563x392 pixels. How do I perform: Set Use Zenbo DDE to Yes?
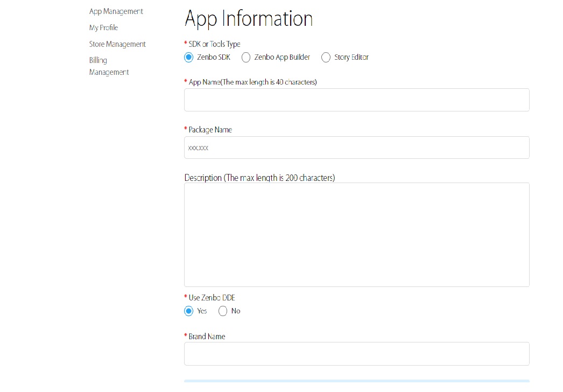click(188, 311)
